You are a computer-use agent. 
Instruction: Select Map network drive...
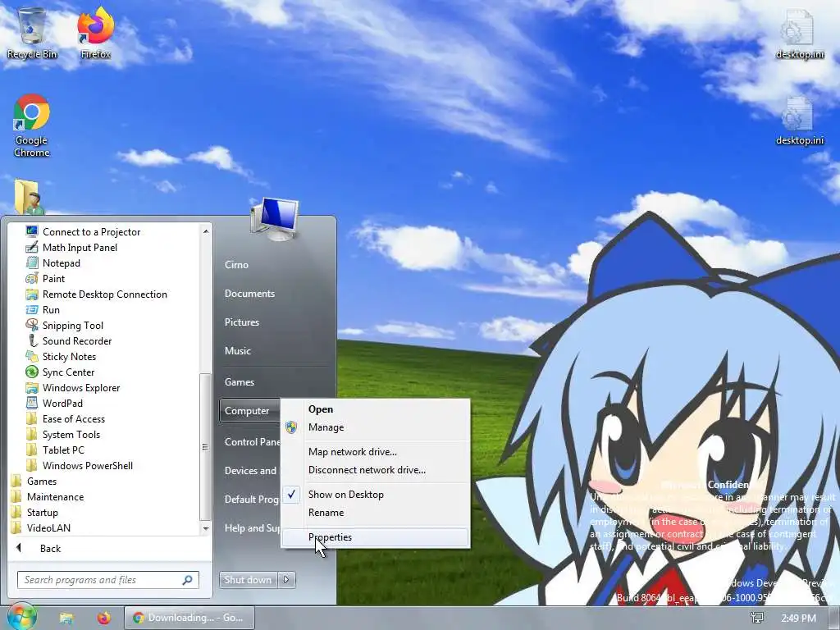(376, 452)
